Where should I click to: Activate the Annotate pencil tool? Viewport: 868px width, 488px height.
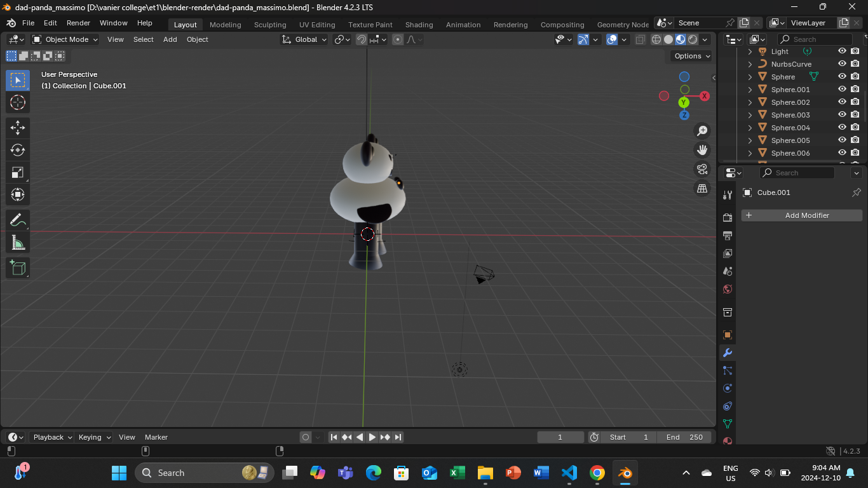[x=18, y=220]
